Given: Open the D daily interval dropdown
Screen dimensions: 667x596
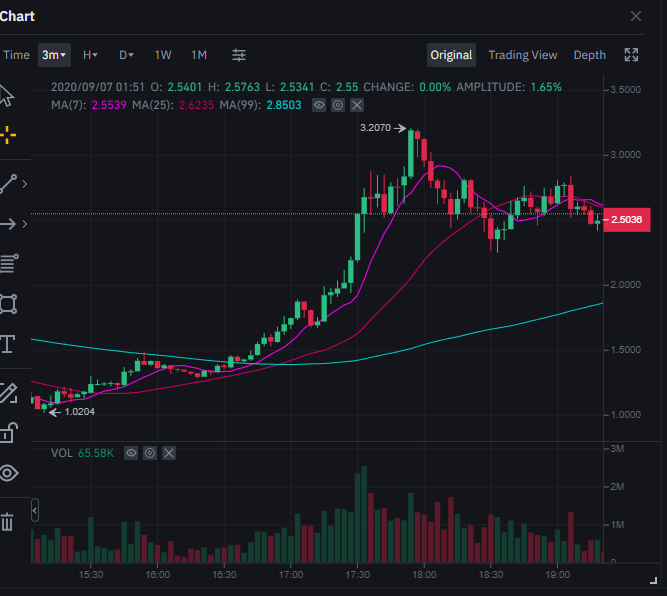Looking at the screenshot, I should tap(127, 55).
